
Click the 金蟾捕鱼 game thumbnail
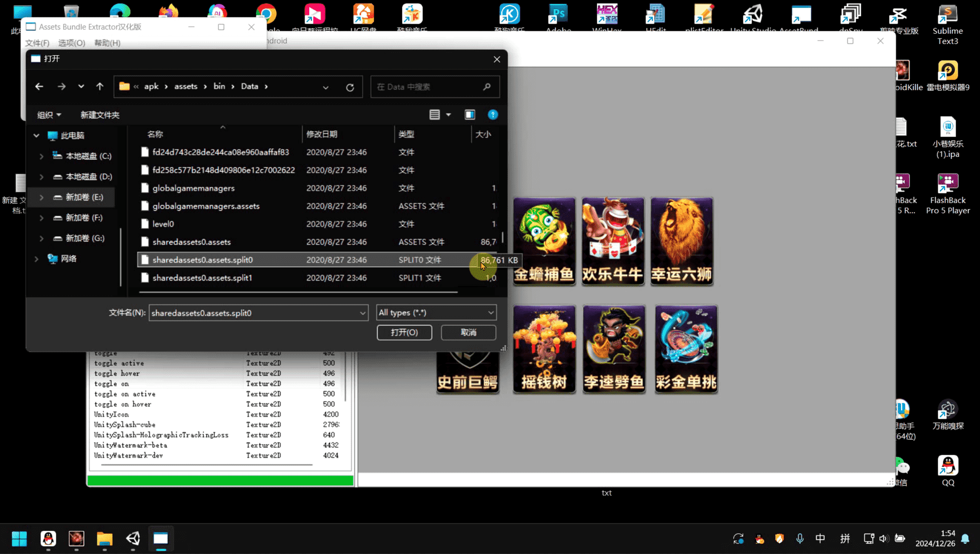(x=544, y=241)
